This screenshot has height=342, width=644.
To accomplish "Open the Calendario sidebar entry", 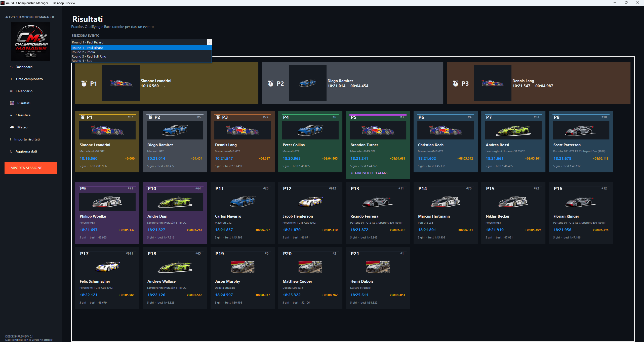I will pyautogui.click(x=24, y=91).
